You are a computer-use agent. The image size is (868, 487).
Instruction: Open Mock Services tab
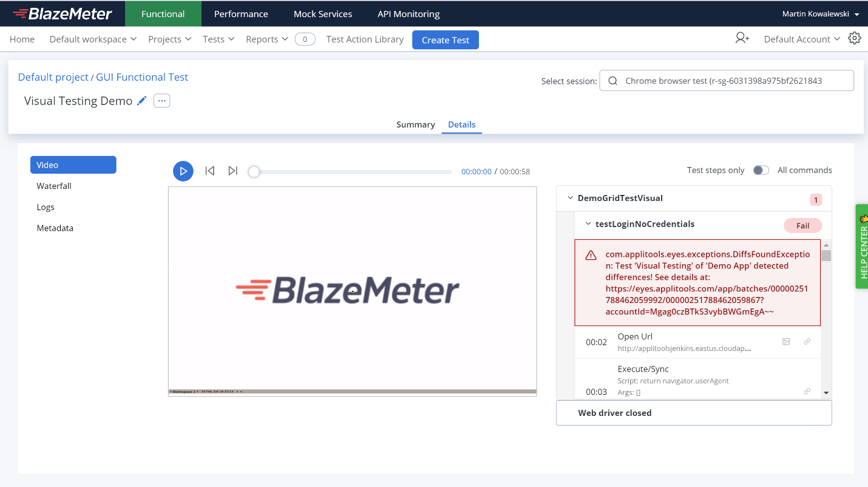point(323,13)
